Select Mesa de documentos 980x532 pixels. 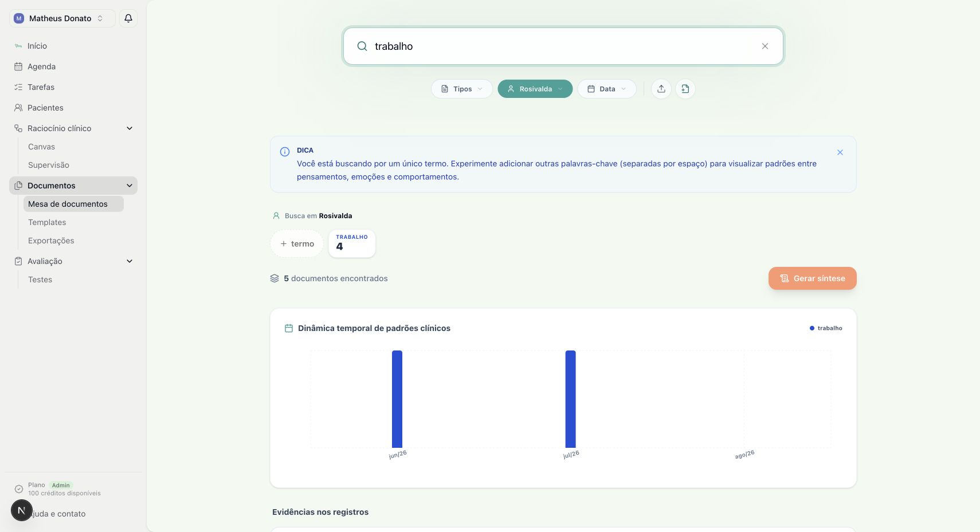(x=73, y=204)
